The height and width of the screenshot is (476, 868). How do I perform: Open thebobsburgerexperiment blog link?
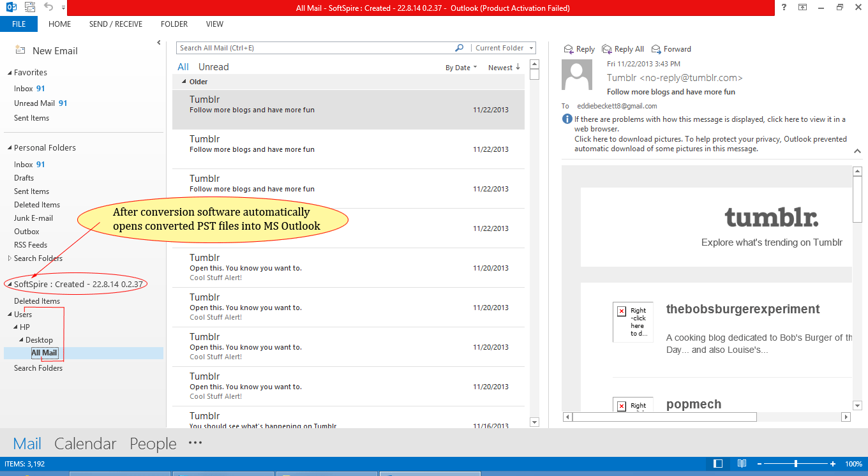(743, 309)
